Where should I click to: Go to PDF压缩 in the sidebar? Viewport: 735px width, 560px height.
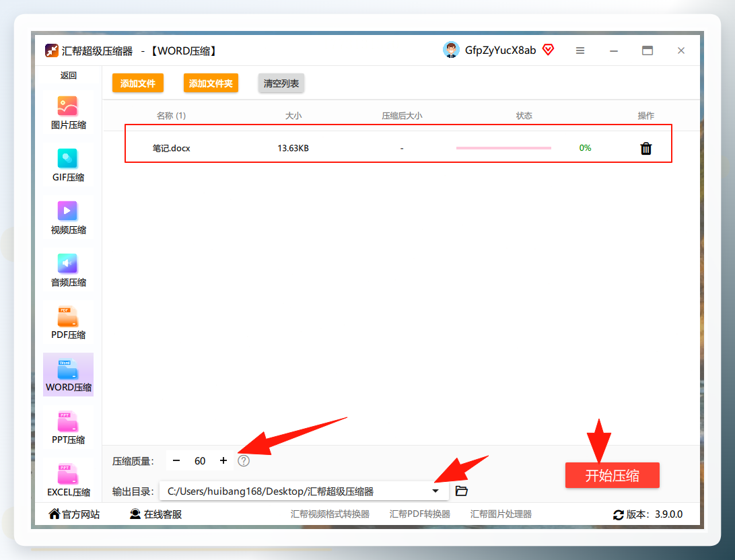tap(68, 322)
